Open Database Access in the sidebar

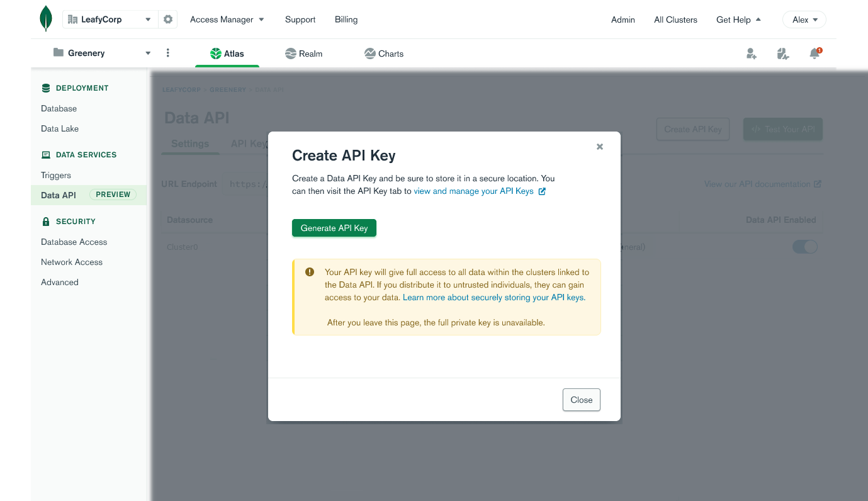click(x=74, y=242)
